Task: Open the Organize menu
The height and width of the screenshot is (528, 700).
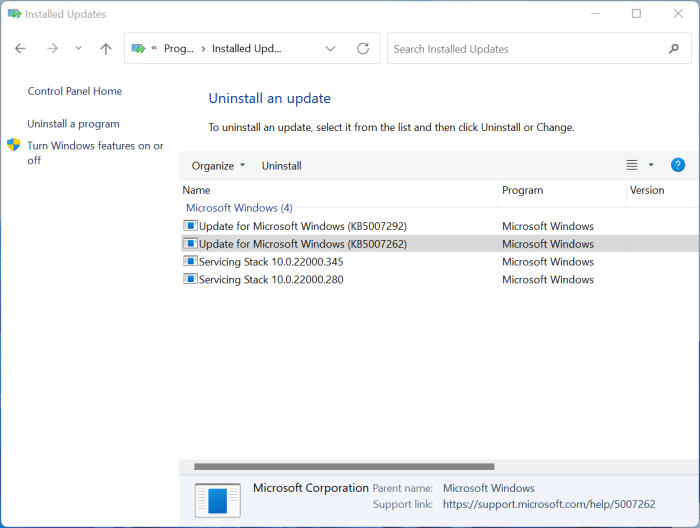Action: pos(218,166)
